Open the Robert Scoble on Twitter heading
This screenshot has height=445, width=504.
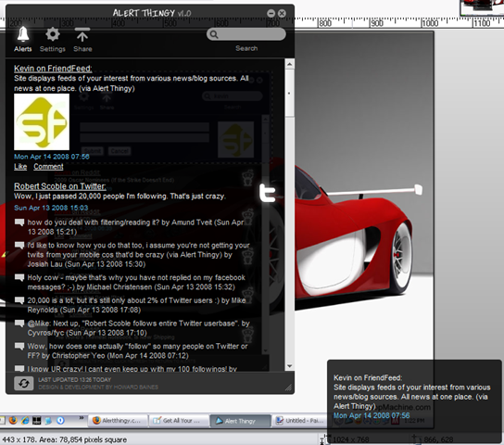[60, 186]
